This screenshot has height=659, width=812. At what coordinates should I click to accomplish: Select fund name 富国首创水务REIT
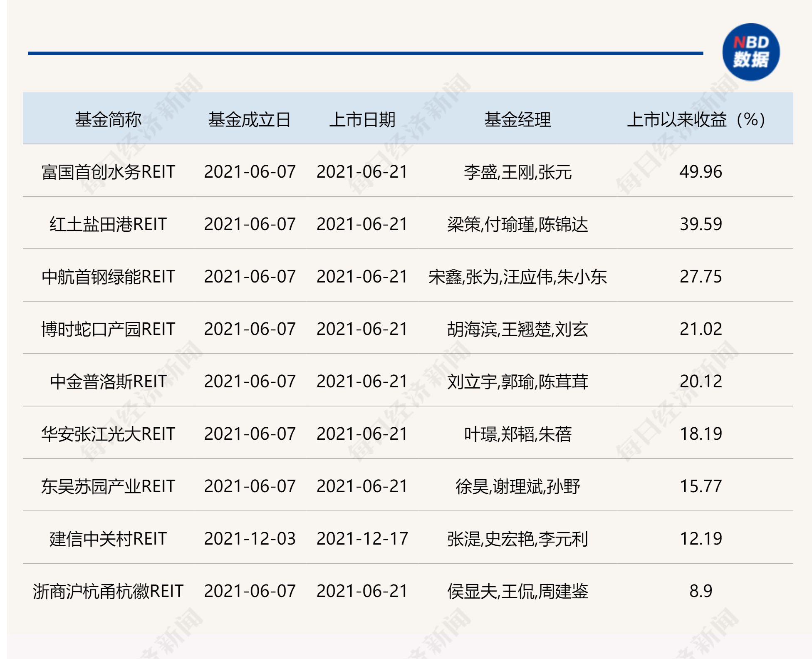108,172
